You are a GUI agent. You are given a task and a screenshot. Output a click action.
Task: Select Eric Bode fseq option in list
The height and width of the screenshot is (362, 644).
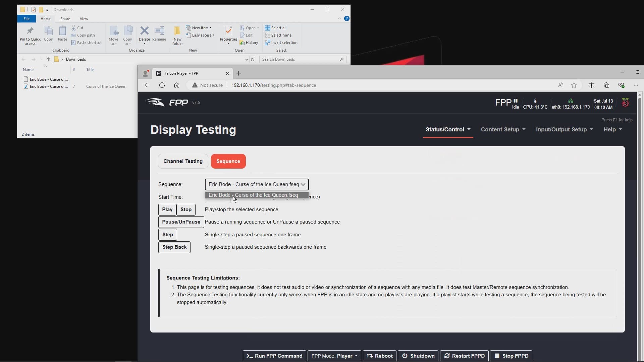click(x=257, y=195)
